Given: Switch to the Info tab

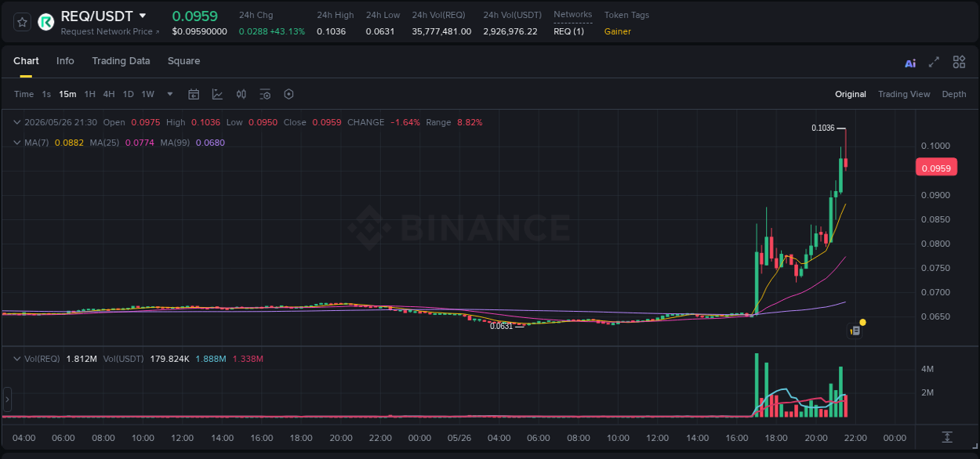Looking at the screenshot, I should pos(65,61).
